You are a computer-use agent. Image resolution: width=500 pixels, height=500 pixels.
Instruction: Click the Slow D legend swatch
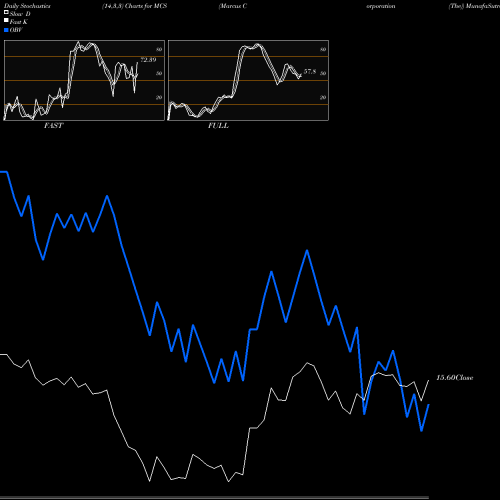(6, 12)
